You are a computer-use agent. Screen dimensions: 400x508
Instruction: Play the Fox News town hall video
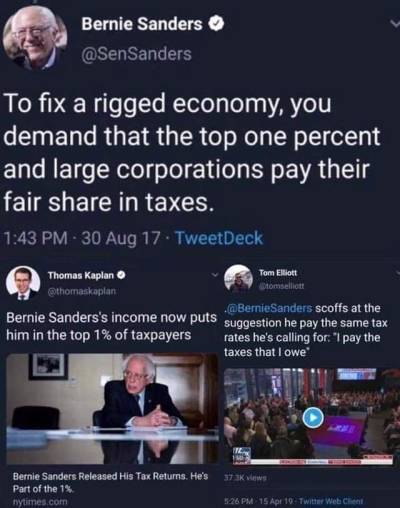(x=314, y=417)
